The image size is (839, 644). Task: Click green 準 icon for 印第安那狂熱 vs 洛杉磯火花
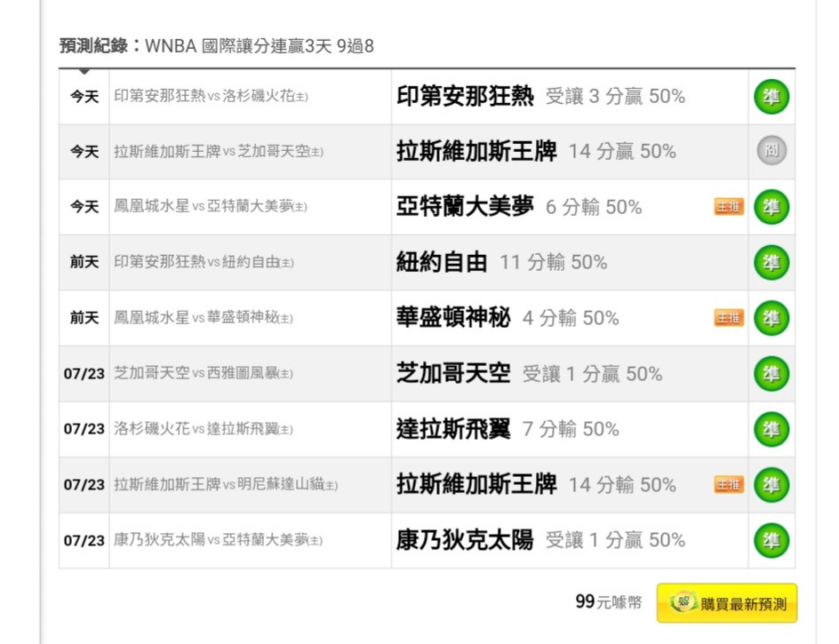[771, 97]
